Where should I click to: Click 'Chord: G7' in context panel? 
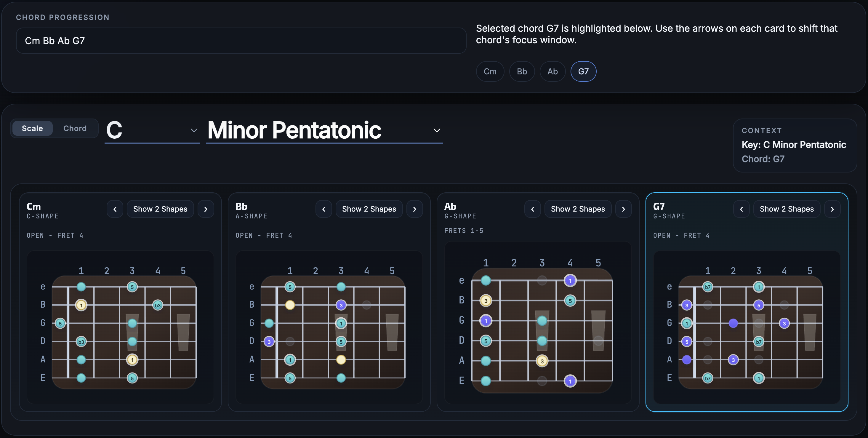[x=763, y=159]
